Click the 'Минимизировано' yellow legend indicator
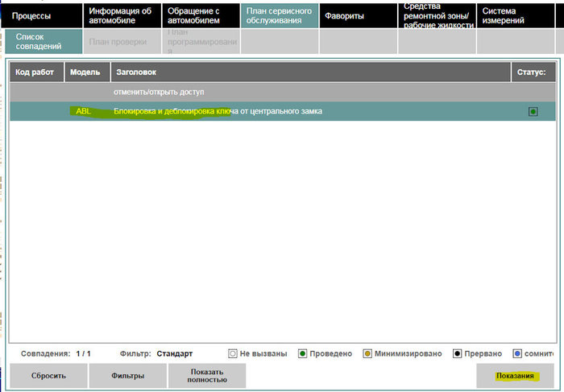The width and height of the screenshot is (564, 392). (367, 353)
